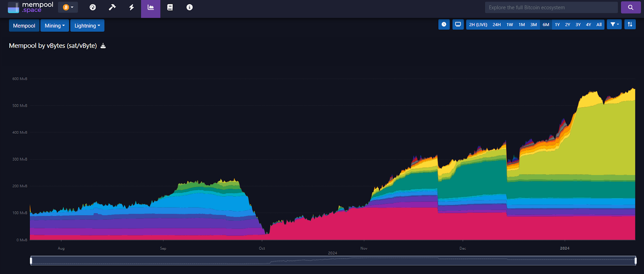644x274 pixels.
Task: Open the Bitcoin network selector dropdown
Action: coord(68,7)
